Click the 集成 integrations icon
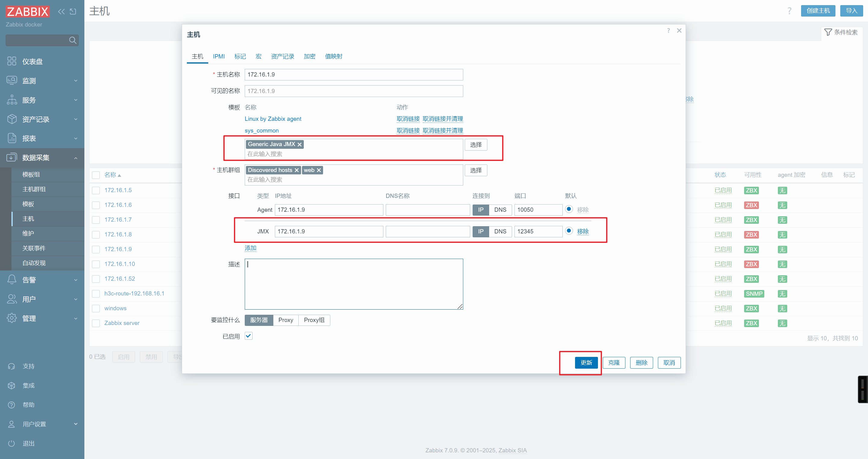 (11, 385)
